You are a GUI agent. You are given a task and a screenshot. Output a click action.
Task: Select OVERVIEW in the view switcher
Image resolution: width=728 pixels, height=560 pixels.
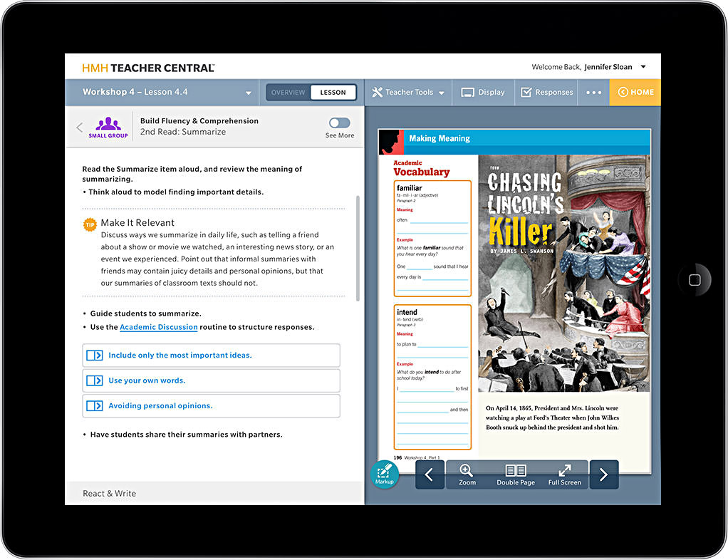click(288, 93)
